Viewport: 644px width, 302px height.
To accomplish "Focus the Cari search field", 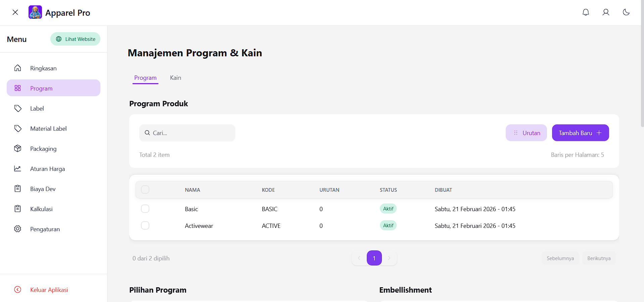I will pyautogui.click(x=187, y=133).
